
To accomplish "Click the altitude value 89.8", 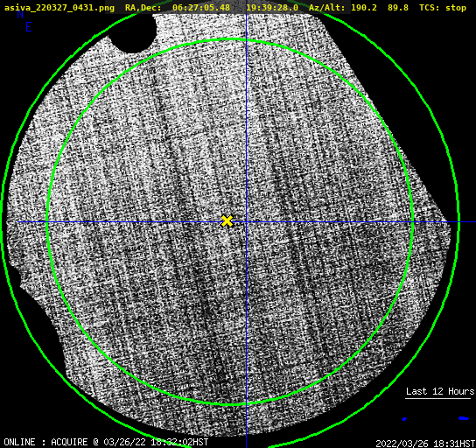I will pos(397,8).
